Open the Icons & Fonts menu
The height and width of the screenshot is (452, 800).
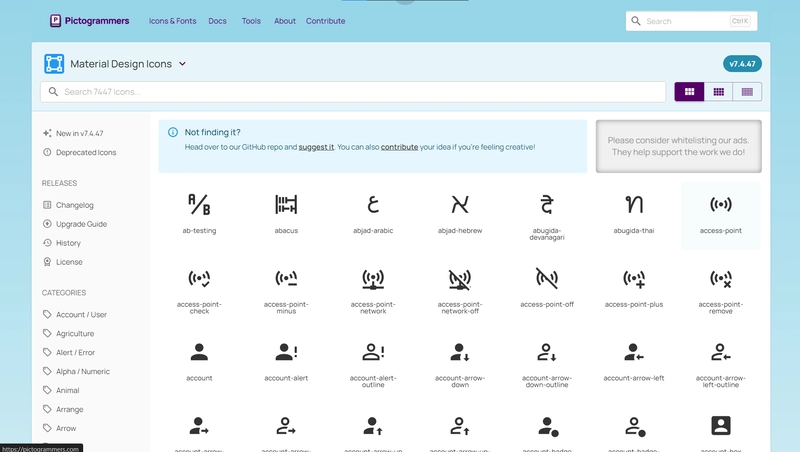click(x=172, y=21)
